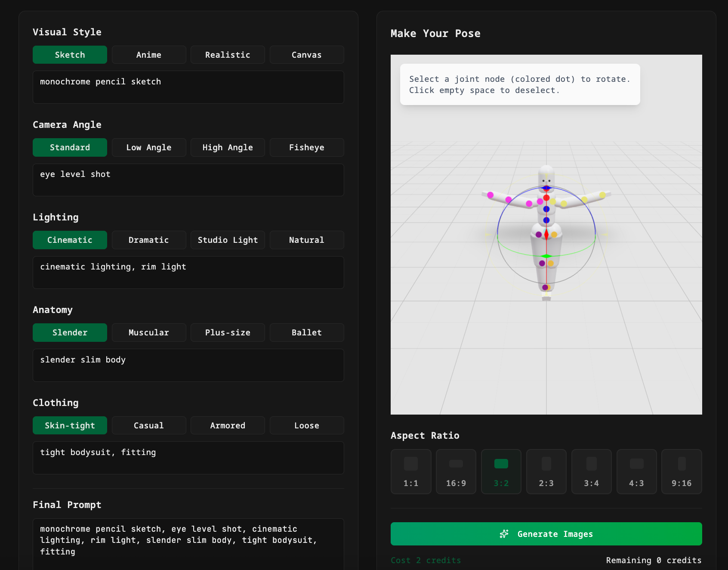Set lighting to Studio Light
This screenshot has width=728, height=570.
(228, 240)
